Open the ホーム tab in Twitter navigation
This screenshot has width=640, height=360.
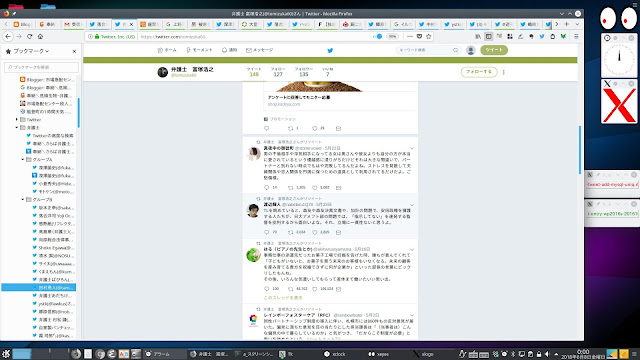coord(167,50)
